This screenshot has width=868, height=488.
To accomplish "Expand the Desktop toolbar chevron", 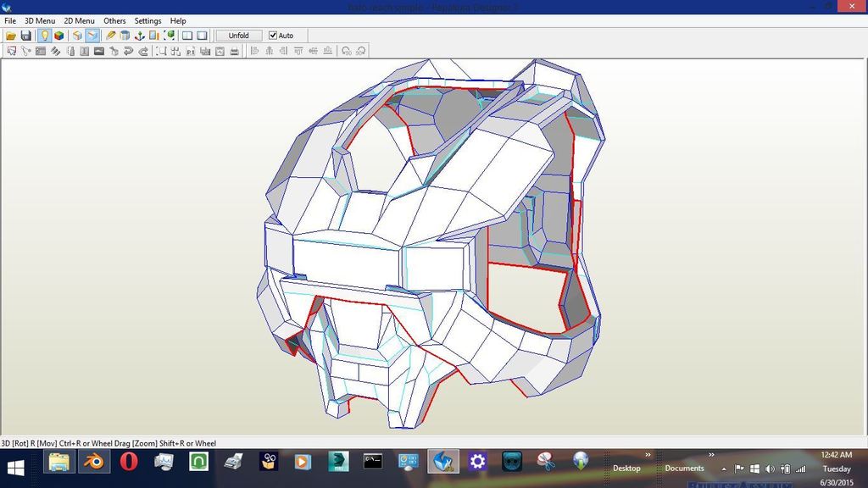I will (648, 455).
